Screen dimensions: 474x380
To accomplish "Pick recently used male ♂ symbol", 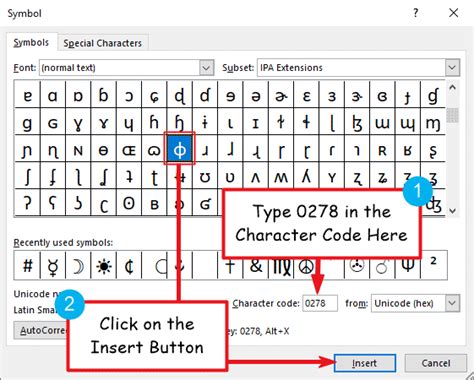I will coord(382,268).
